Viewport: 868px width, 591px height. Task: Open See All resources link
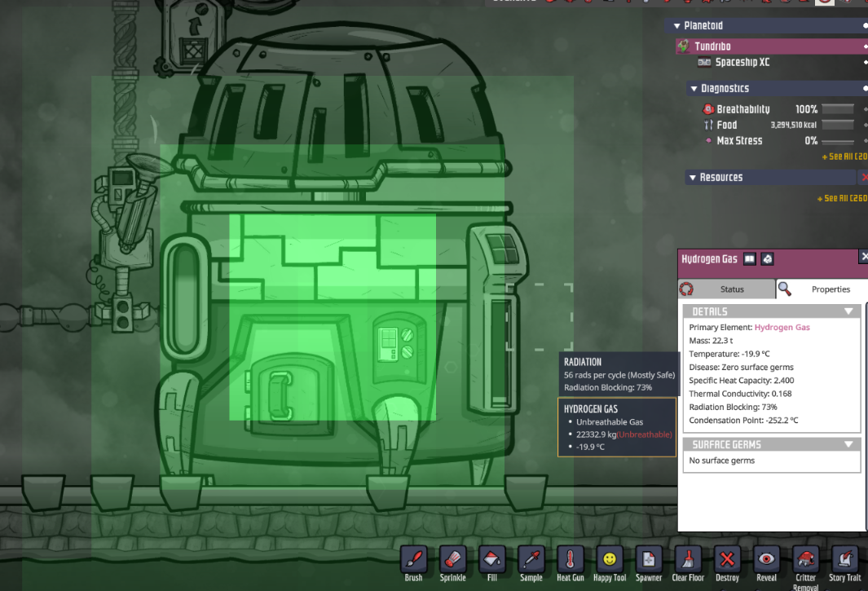[x=843, y=198]
